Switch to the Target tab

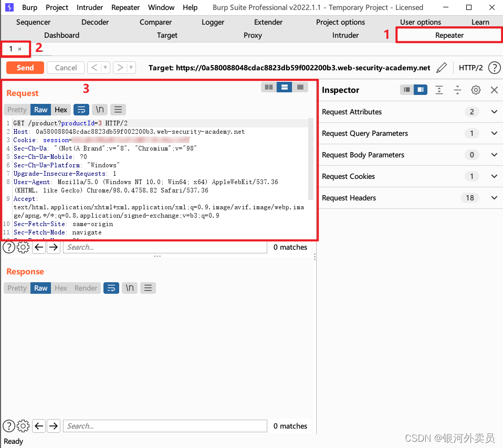[x=167, y=35]
